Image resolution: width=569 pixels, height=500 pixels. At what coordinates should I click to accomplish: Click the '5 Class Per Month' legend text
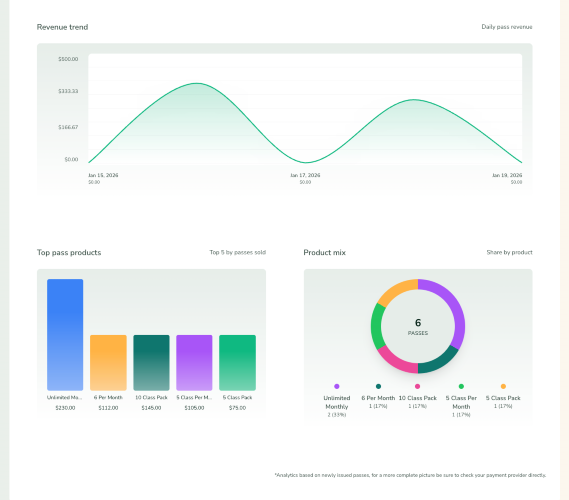(x=461, y=402)
